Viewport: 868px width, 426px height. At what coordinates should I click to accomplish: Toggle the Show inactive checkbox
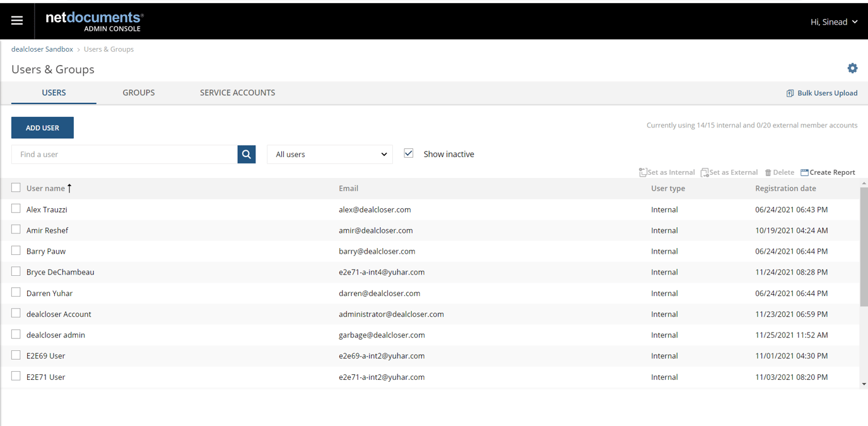pyautogui.click(x=409, y=153)
